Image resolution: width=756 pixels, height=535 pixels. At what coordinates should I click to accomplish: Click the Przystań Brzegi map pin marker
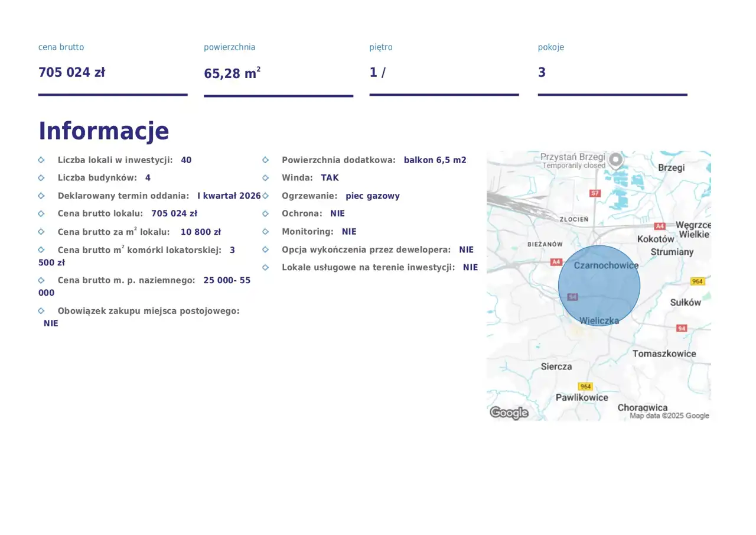pyautogui.click(x=616, y=160)
